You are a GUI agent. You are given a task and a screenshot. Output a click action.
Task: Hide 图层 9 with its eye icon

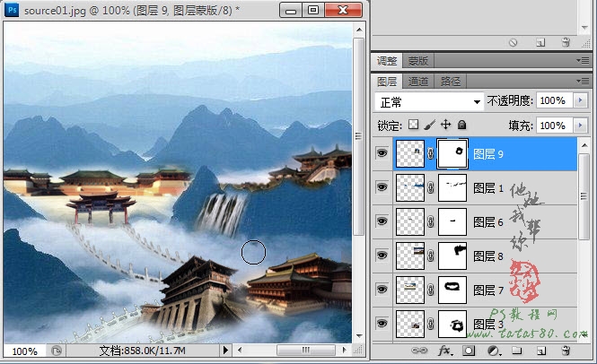382,153
